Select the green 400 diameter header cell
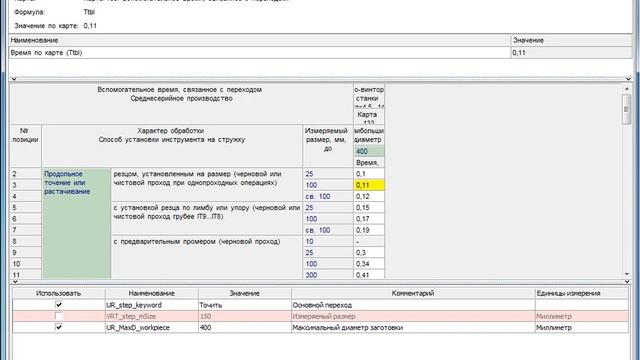The image size is (640, 360). pos(369,151)
